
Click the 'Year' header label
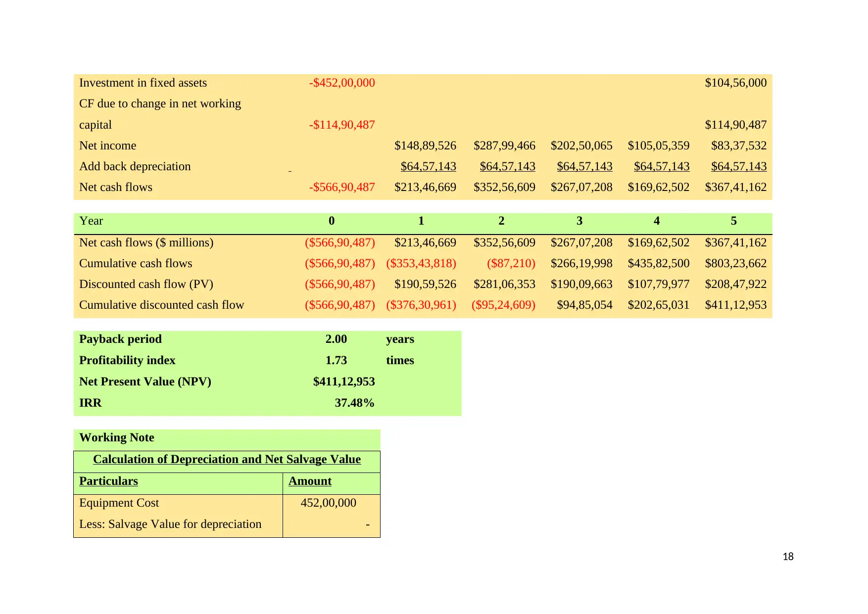91,221
